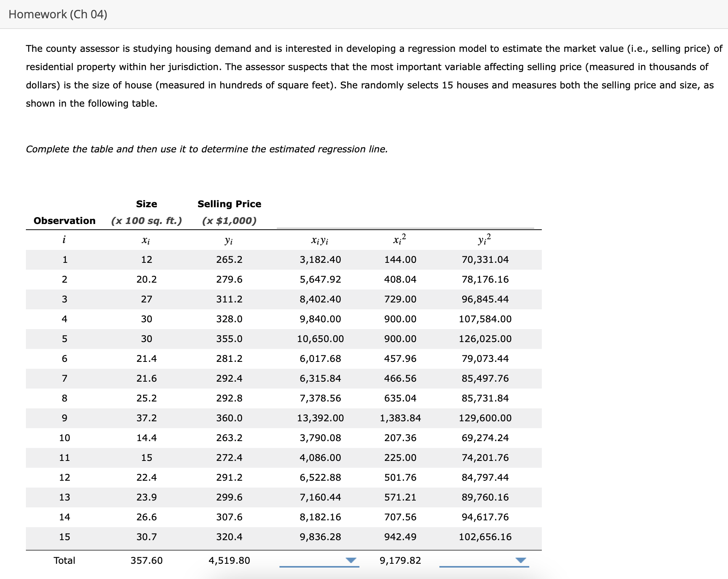Select the Selling Price column header
This screenshot has width=728, height=579.
click(229, 204)
